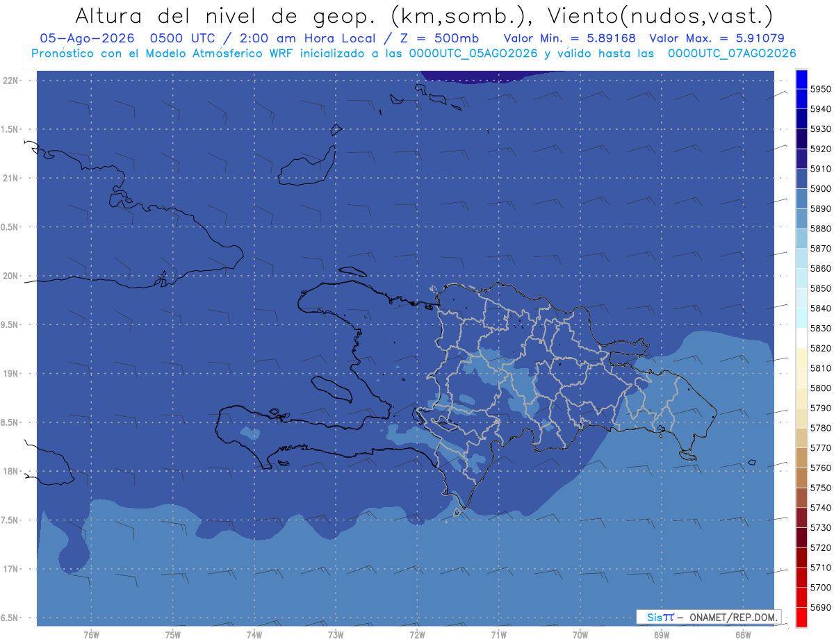The width and height of the screenshot is (834, 644).
Task: Click the '5830' colorbar value
Action: click(x=821, y=329)
